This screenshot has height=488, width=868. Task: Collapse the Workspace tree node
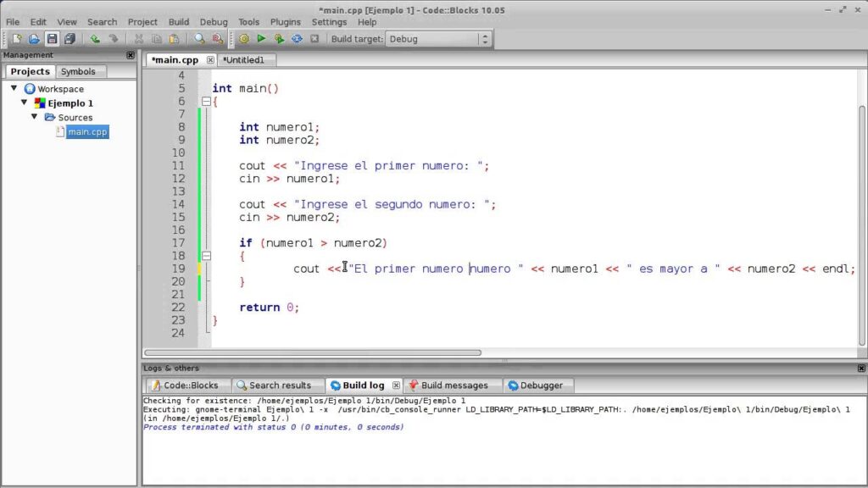coord(14,88)
